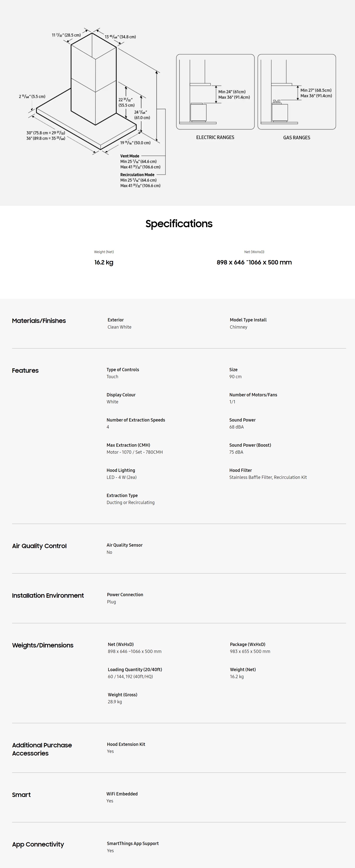Screen dimensions: 355x868
Task: Select the Gas Ranges clearance diagram
Action: [297, 92]
